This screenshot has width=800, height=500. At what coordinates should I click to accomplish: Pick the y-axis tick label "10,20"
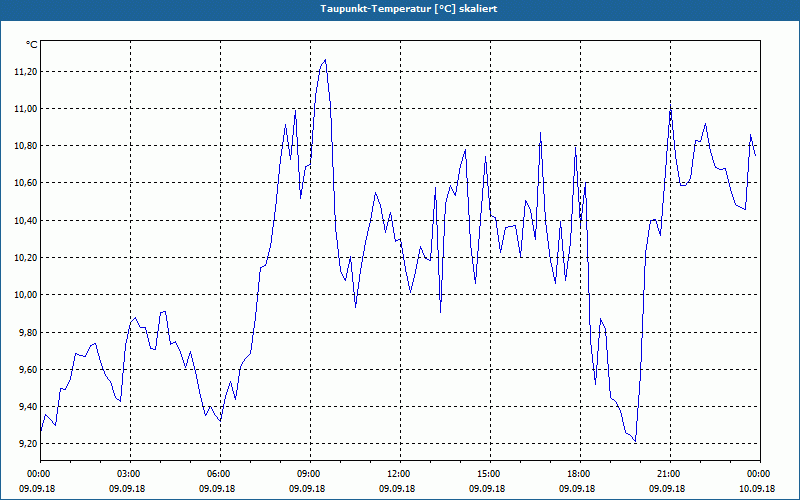tap(26, 258)
